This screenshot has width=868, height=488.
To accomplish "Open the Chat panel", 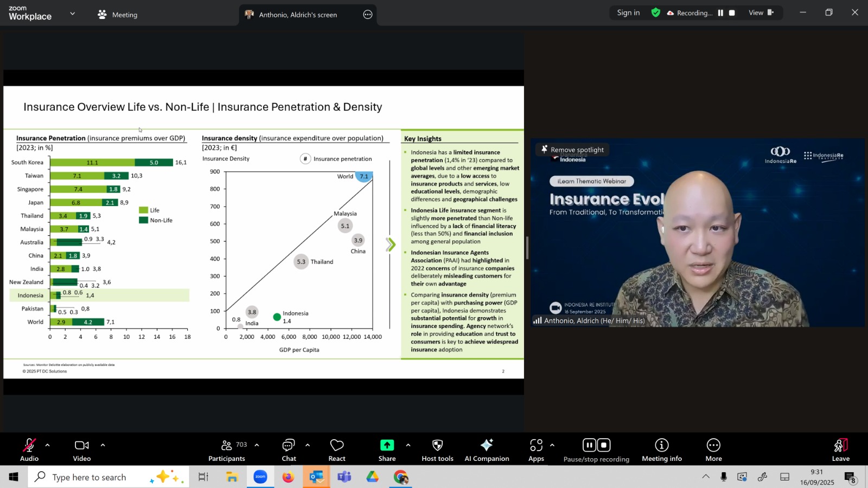I will point(289,450).
